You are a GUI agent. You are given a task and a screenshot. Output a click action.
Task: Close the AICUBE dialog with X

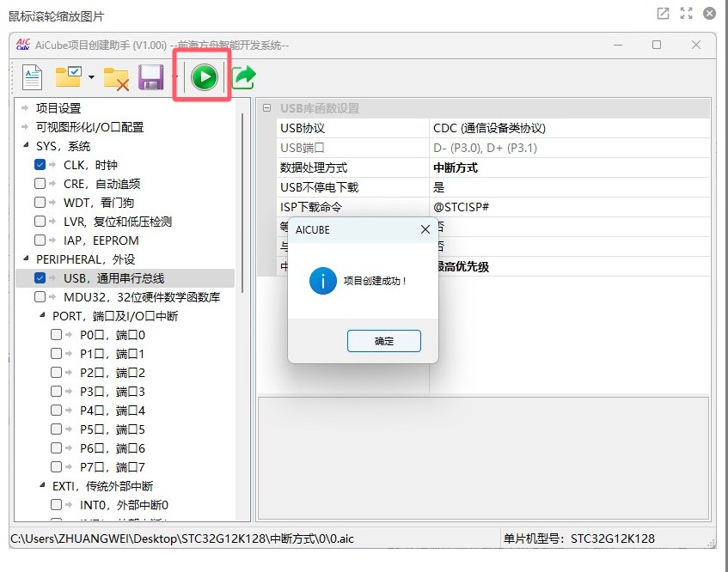425,229
